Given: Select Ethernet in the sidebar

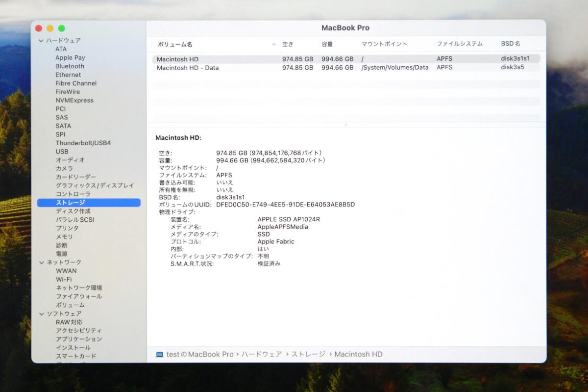Looking at the screenshot, I should [68, 75].
